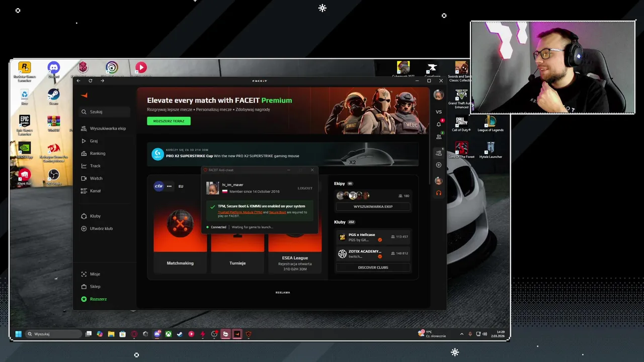Open Trusted Platform Module (TPM) link
Screen dimensions: 644x362
[240, 212]
